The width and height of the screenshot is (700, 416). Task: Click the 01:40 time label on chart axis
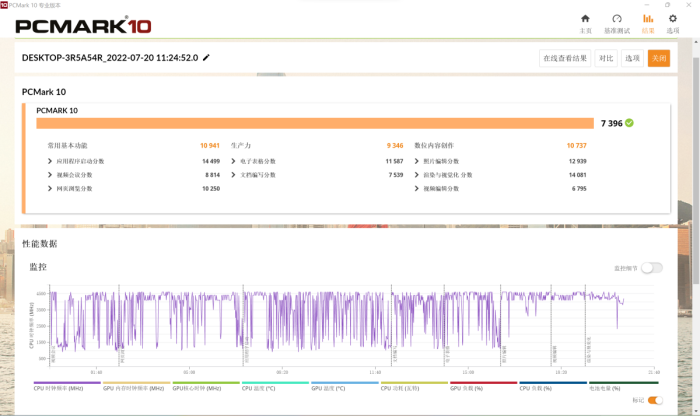click(96, 372)
